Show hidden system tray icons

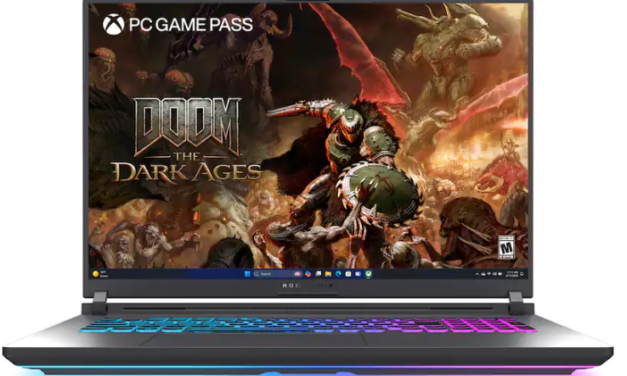pos(477,274)
